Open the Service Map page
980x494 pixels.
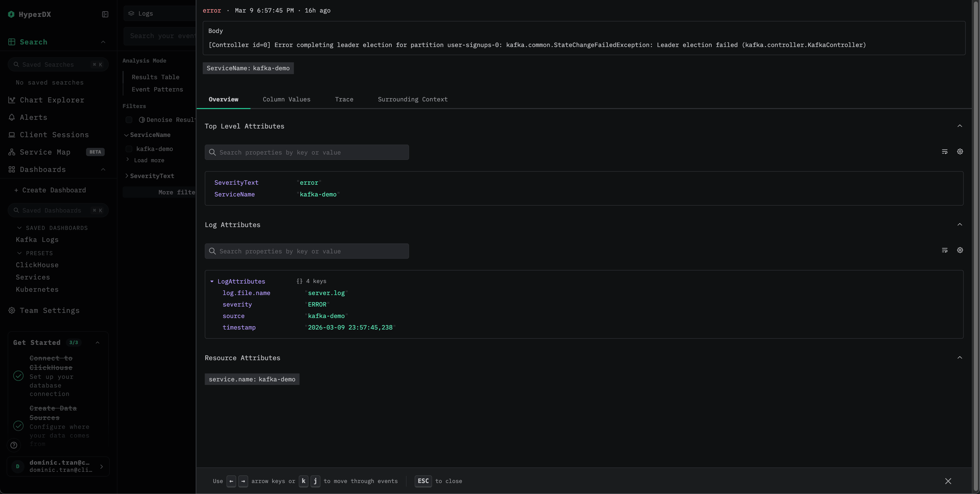45,152
